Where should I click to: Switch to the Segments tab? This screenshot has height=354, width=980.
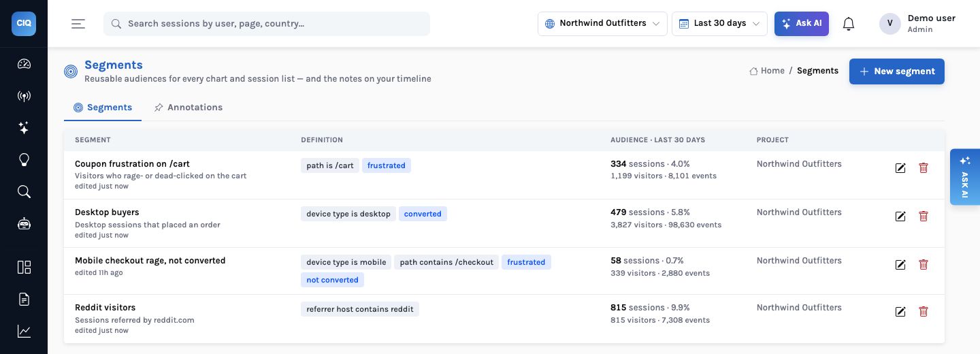[103, 108]
